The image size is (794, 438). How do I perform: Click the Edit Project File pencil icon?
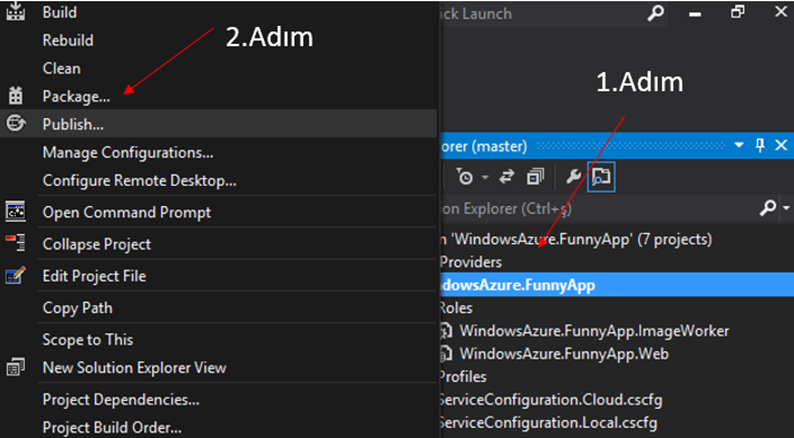tap(16, 275)
